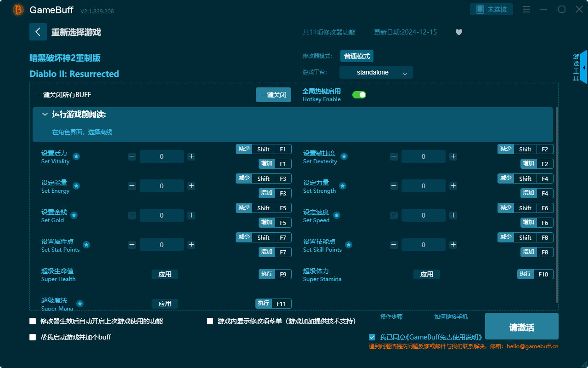The height and width of the screenshot is (368, 588).
Task: Increase Set Skill Points with plus button
Action: point(453,245)
